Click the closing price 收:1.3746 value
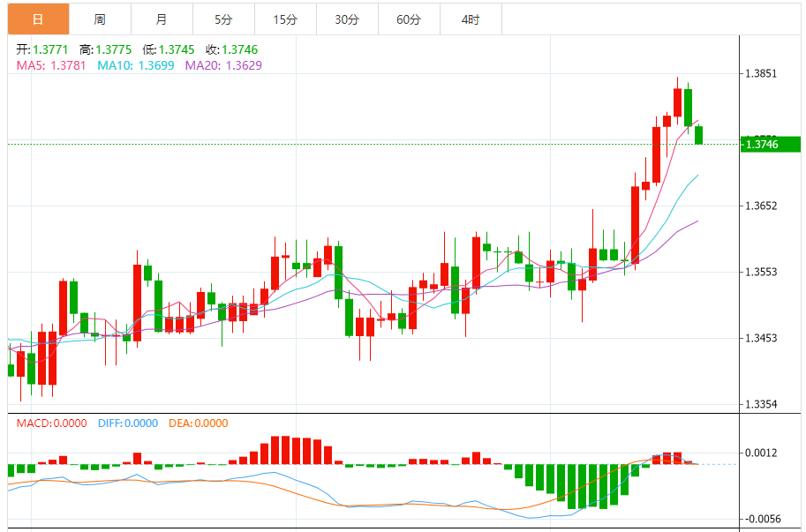Image resolution: width=806 pixels, height=532 pixels. tap(232, 49)
